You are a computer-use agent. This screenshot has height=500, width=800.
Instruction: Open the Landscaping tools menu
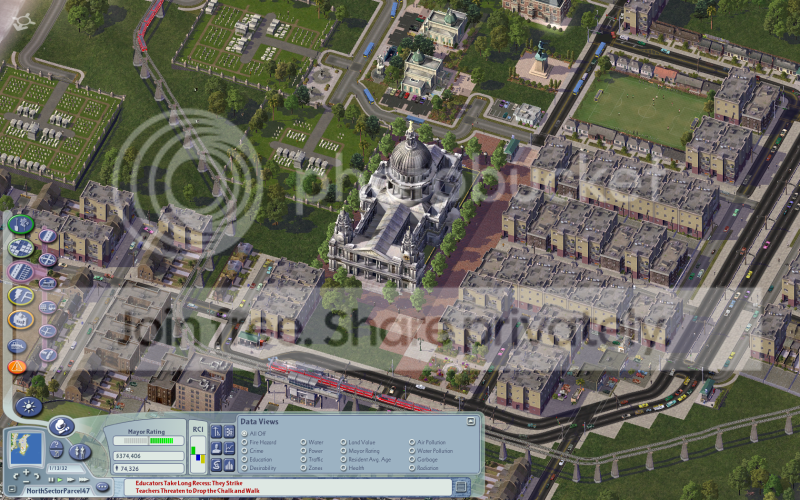20,224
